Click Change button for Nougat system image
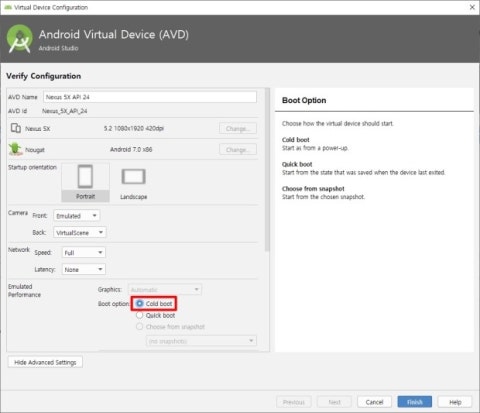480x413 pixels. (238, 149)
